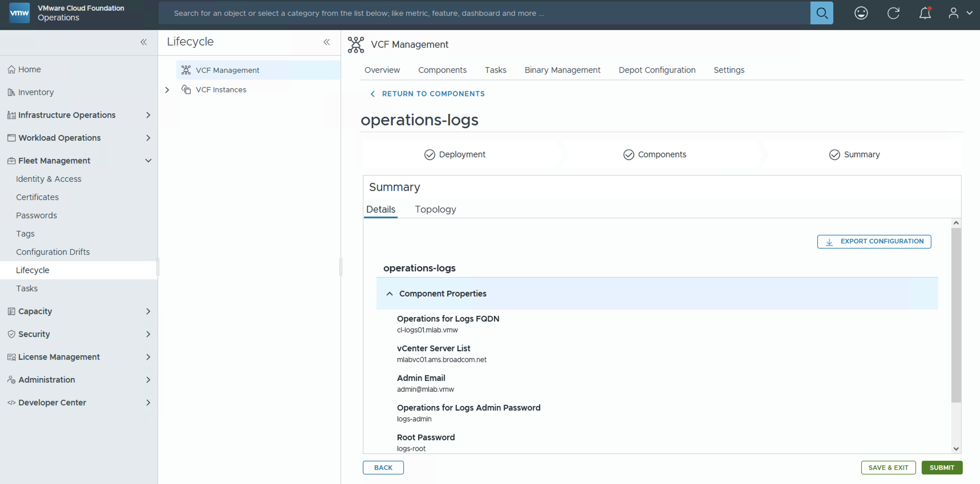The height and width of the screenshot is (484, 980).
Task: Click the summary scrollbar down arrow
Action: click(x=956, y=449)
